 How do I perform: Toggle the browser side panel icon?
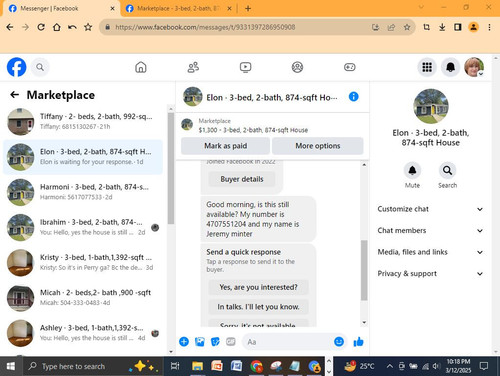coord(458,27)
